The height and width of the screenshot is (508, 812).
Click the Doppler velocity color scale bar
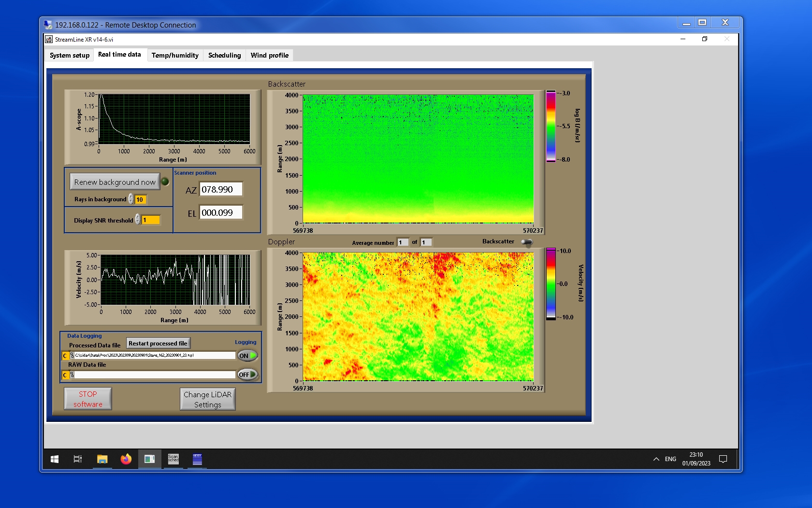(x=551, y=284)
